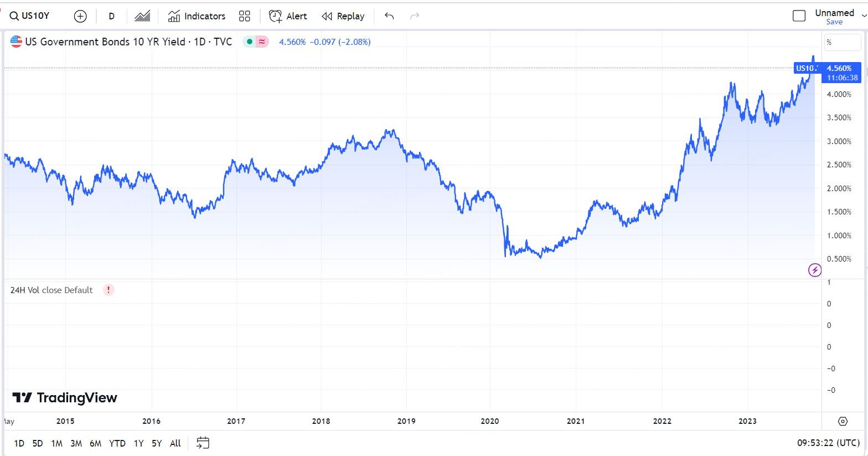This screenshot has height=456, width=868.
Task: Select the YTD time range
Action: point(117,443)
